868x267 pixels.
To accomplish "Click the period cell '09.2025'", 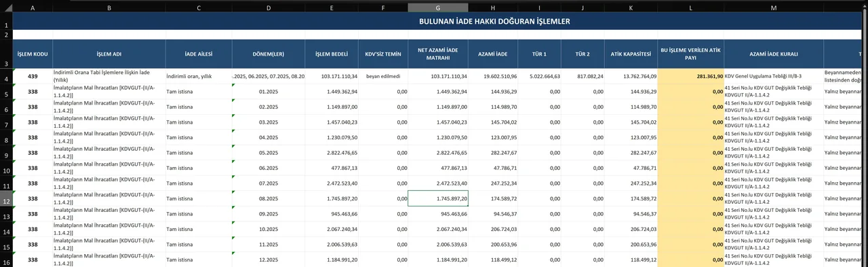I will (269, 213).
